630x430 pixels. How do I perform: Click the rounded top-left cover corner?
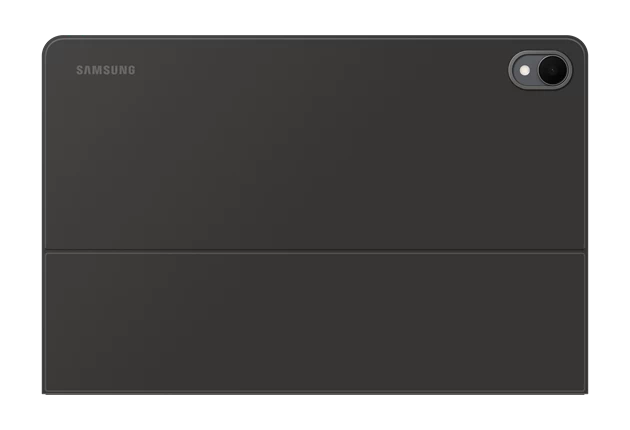point(50,44)
